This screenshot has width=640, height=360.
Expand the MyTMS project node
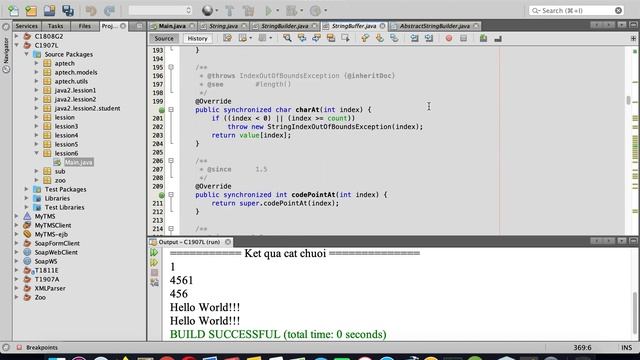[17, 216]
